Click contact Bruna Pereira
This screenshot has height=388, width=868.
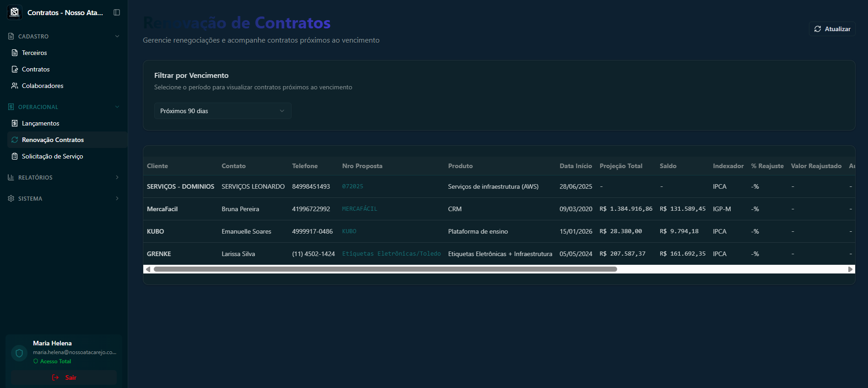[x=240, y=209]
